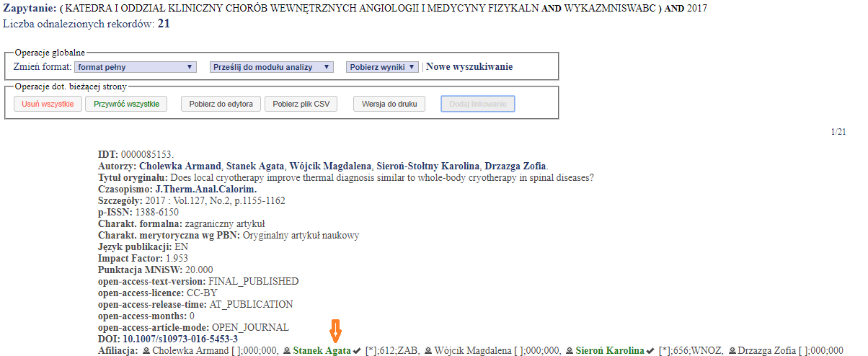868x356 pixels.
Task: Click the 'Dodaj linkowanie' button
Action: [x=477, y=104]
